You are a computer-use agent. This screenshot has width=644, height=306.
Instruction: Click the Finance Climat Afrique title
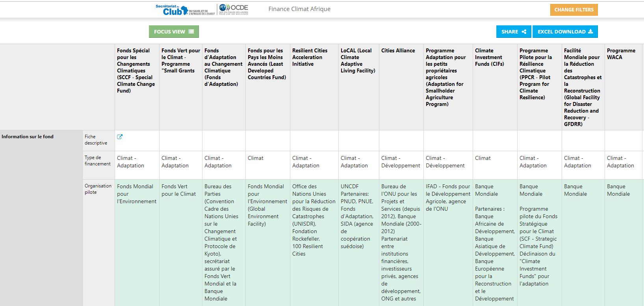pyautogui.click(x=299, y=9)
